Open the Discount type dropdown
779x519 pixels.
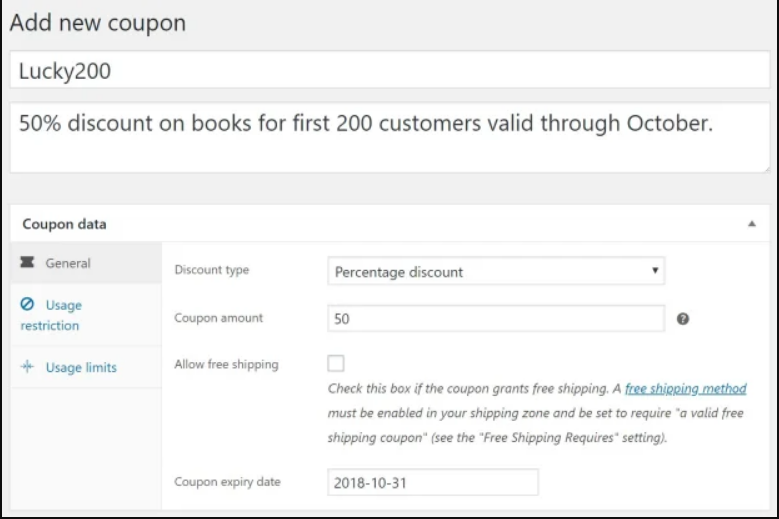coord(496,271)
